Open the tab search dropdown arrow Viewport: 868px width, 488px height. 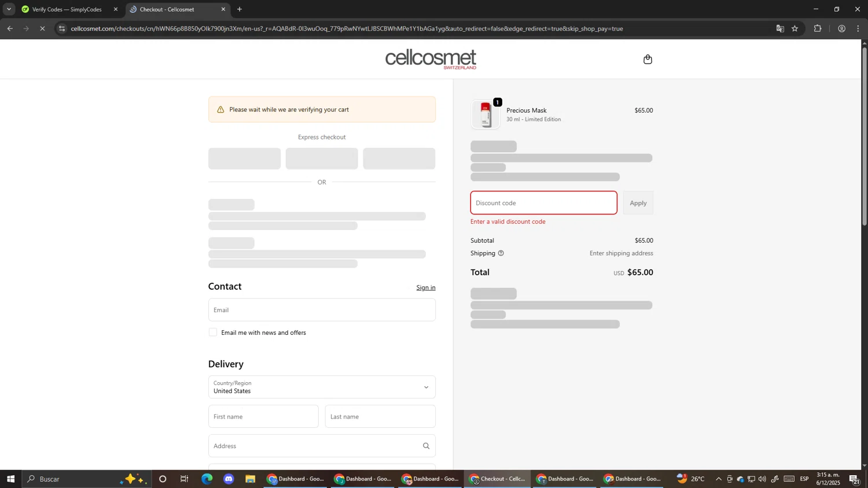tap(9, 9)
